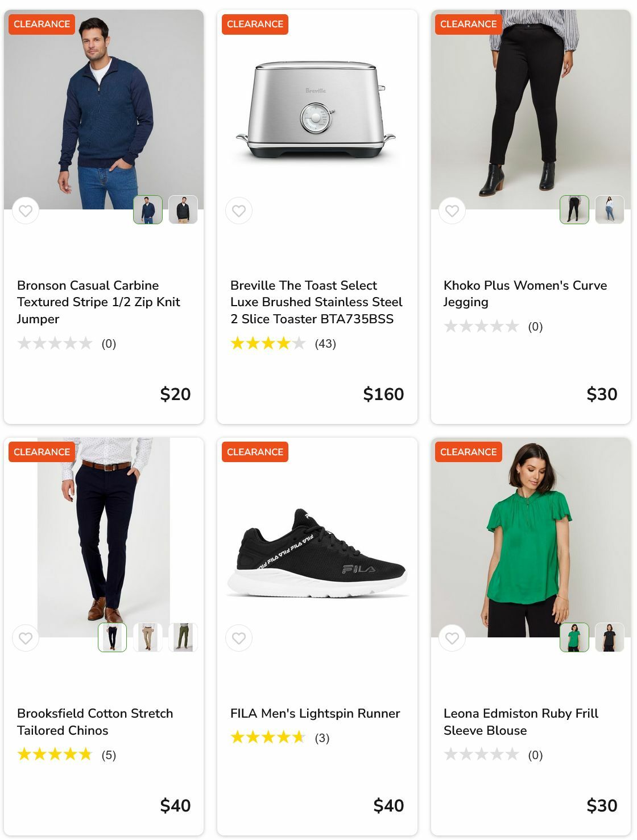Screen dimensions: 637x840
Task: Switch Khoko jegging to blue denim variant
Action: (610, 209)
